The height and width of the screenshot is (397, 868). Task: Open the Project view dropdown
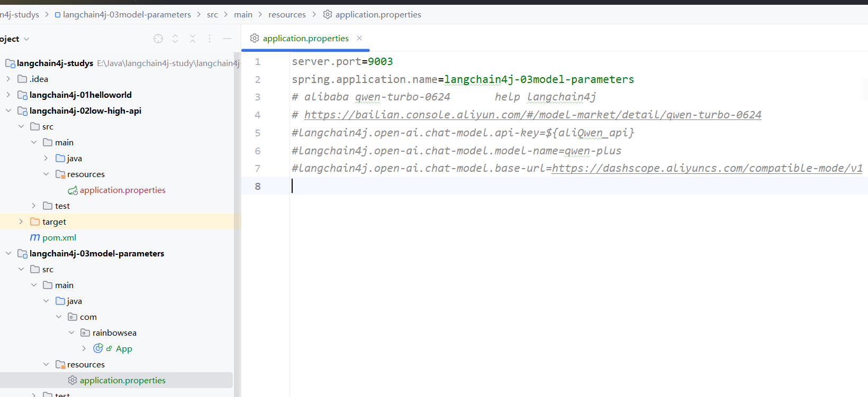[x=14, y=39]
